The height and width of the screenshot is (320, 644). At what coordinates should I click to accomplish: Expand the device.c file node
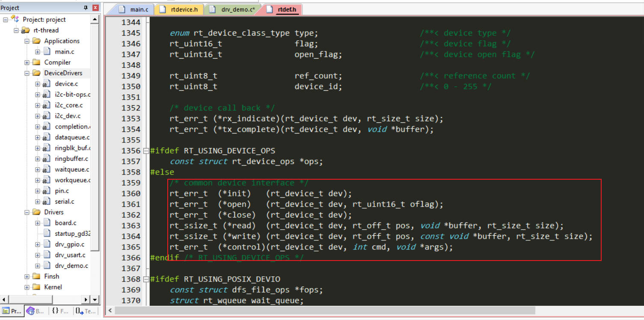[x=38, y=84]
